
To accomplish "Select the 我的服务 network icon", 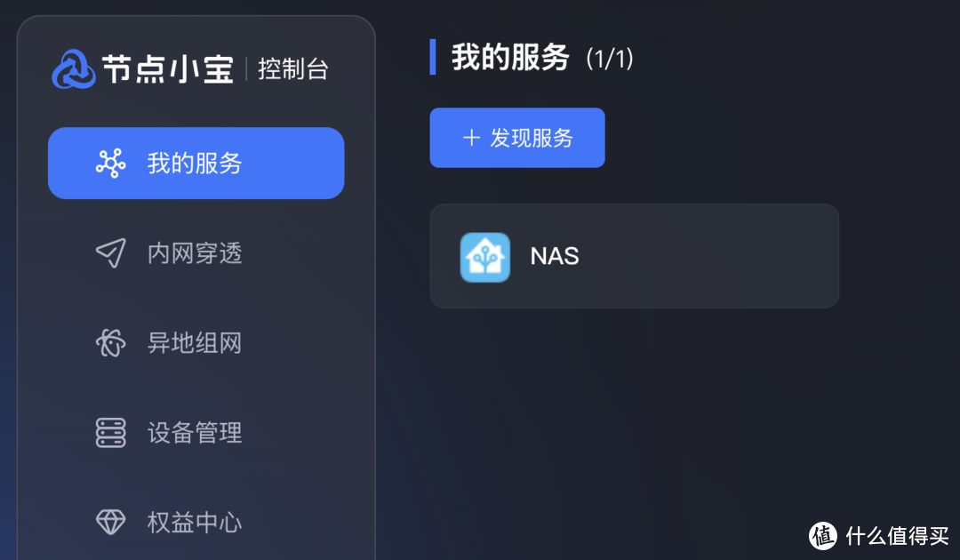I will pos(110,163).
